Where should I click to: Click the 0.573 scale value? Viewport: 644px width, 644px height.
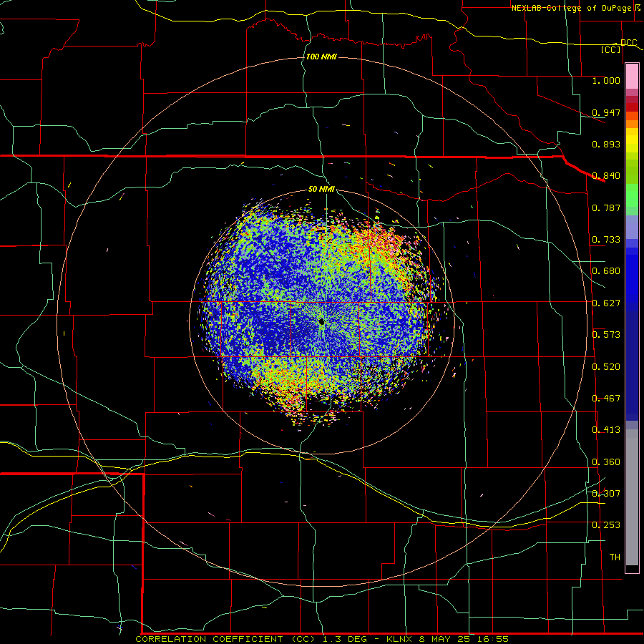point(606,335)
